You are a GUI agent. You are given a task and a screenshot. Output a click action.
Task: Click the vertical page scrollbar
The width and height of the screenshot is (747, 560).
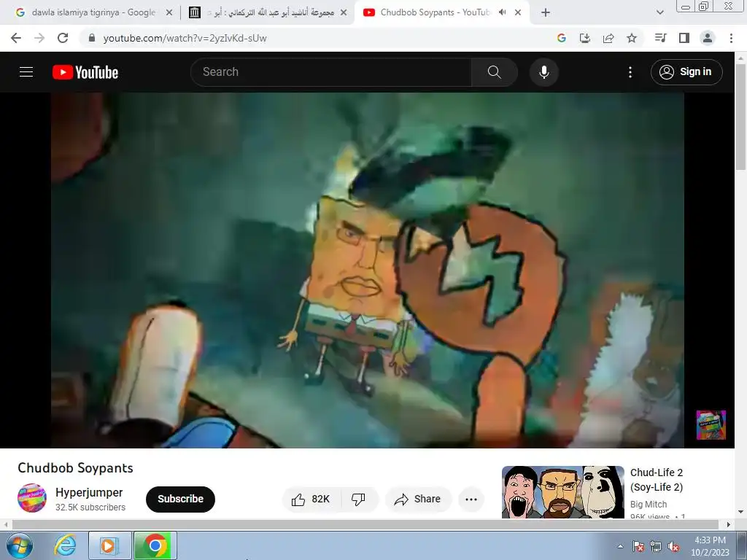[x=740, y=115]
